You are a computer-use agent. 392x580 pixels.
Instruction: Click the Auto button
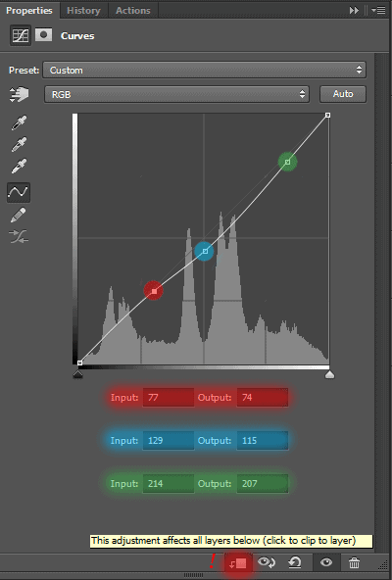coord(343,94)
